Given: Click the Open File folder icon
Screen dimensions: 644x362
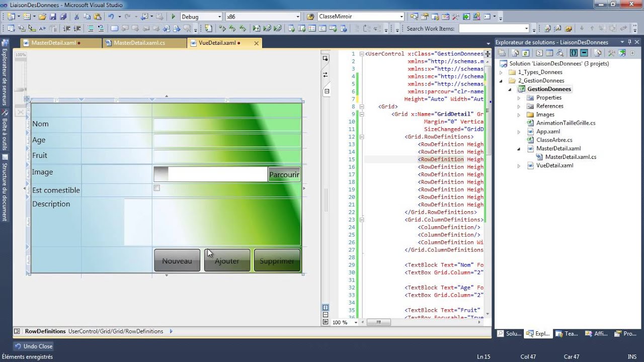Looking at the screenshot, I should (42, 17).
